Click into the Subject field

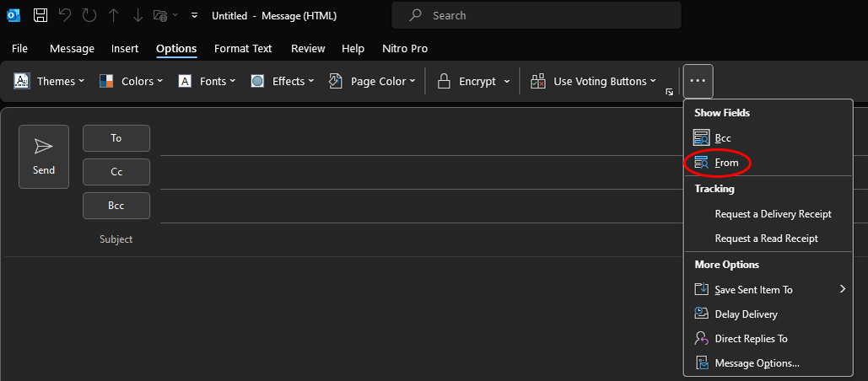click(422, 239)
